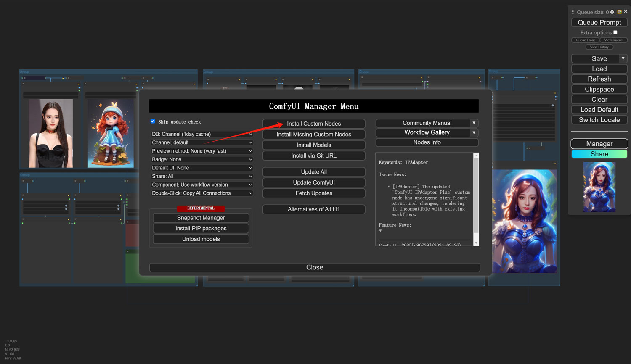Click the image gallery icon beside gear
Image resolution: width=631 pixels, height=364 pixels.
tap(619, 12)
